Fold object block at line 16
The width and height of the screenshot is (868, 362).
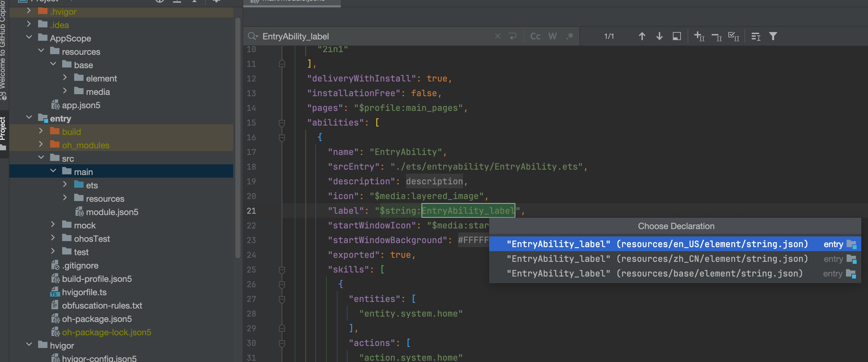click(282, 137)
